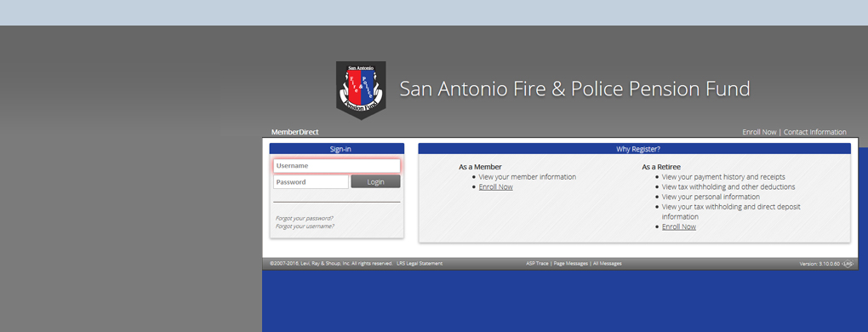Open ASP Trace in the footer
This screenshot has width=868, height=332.
coord(538,263)
